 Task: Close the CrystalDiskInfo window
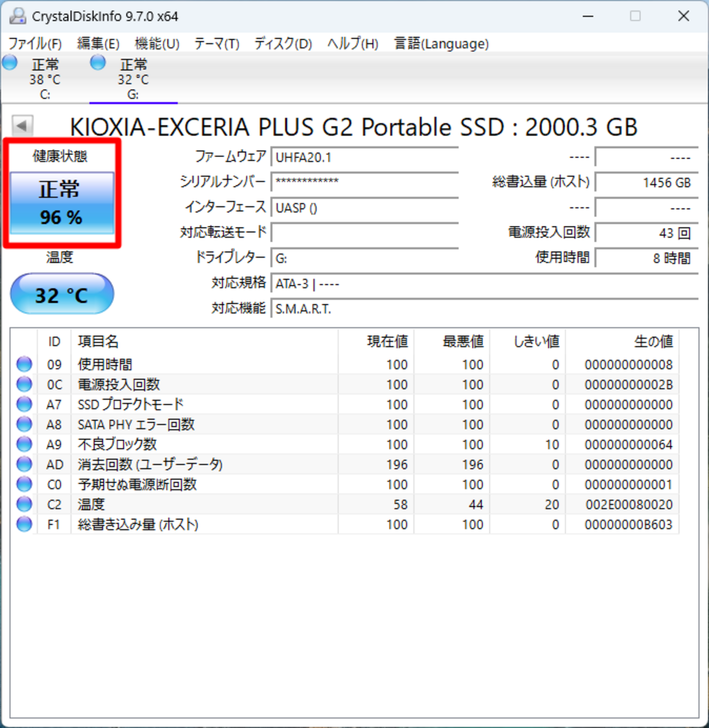(x=683, y=16)
